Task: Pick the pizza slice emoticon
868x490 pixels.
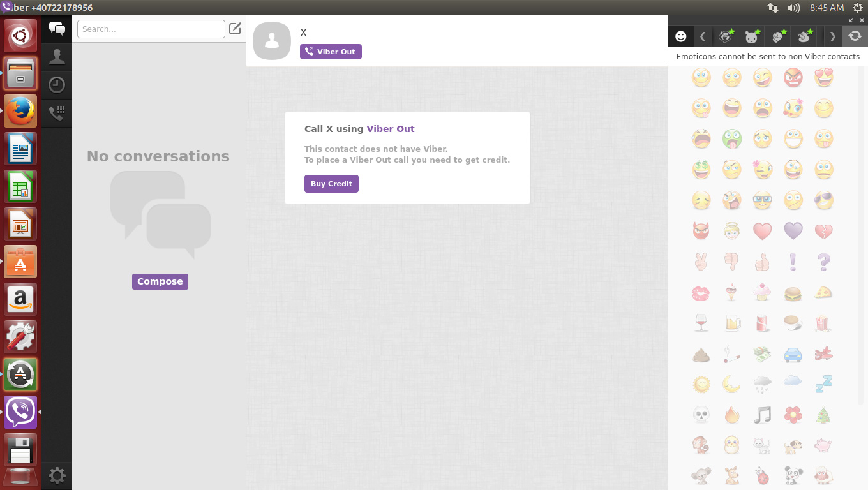Action: 824,293
